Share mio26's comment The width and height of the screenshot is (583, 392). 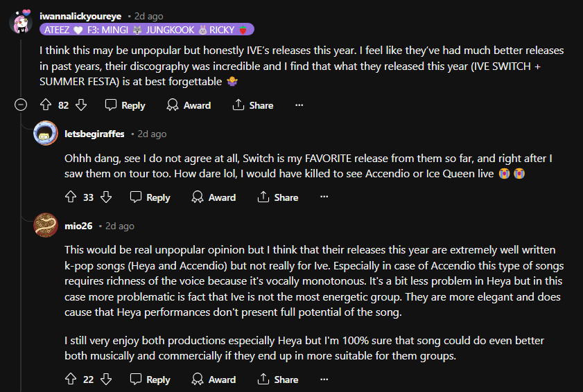pyautogui.click(x=277, y=380)
